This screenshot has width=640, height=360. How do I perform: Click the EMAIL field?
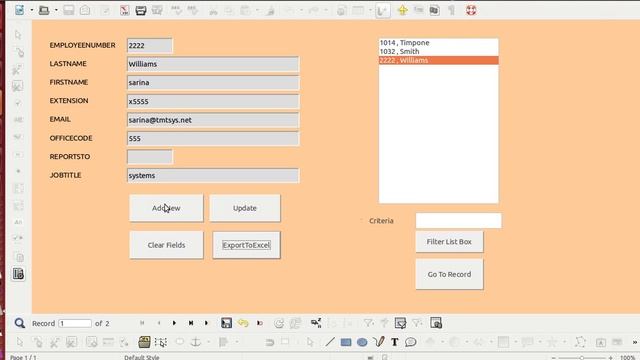pos(213,120)
